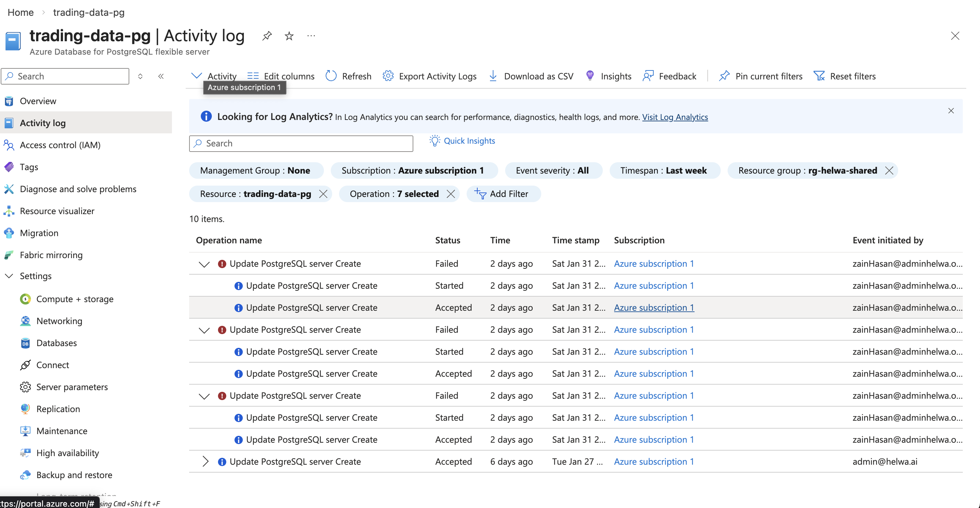Screen dimensions: 980x508
Task: Open Overview in the sidebar
Action: (x=86, y=101)
